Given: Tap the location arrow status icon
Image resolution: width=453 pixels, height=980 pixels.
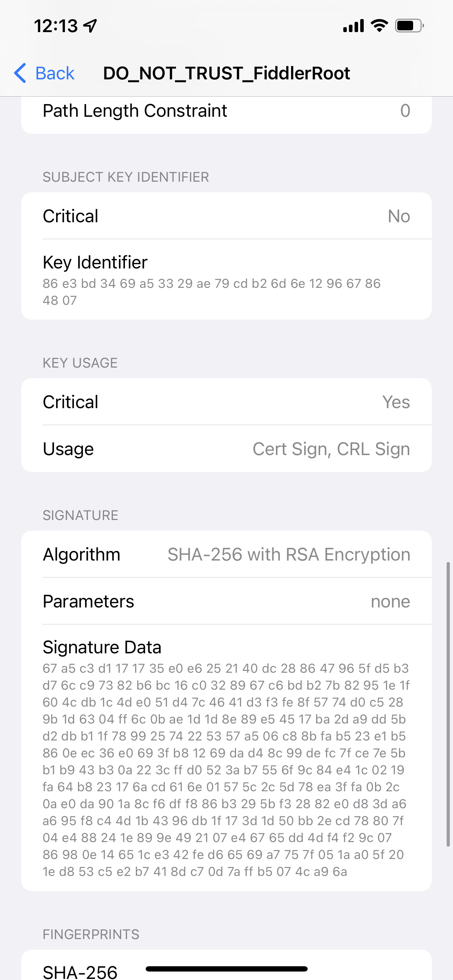Looking at the screenshot, I should click(90, 26).
